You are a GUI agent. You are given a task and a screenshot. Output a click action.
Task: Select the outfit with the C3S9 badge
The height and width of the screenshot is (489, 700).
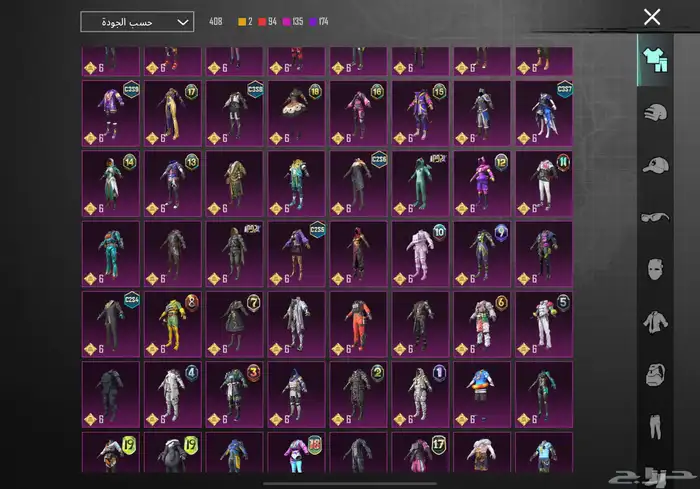(110, 113)
